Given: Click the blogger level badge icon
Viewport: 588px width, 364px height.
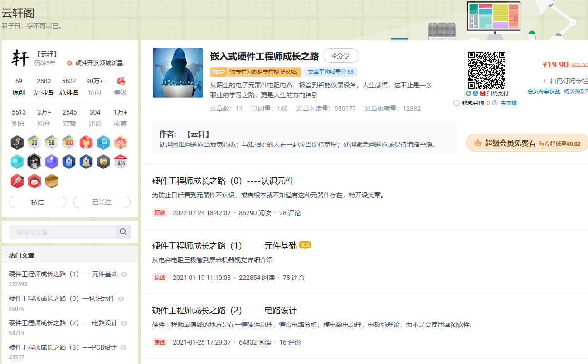Looking at the screenshot, I should [x=121, y=81].
